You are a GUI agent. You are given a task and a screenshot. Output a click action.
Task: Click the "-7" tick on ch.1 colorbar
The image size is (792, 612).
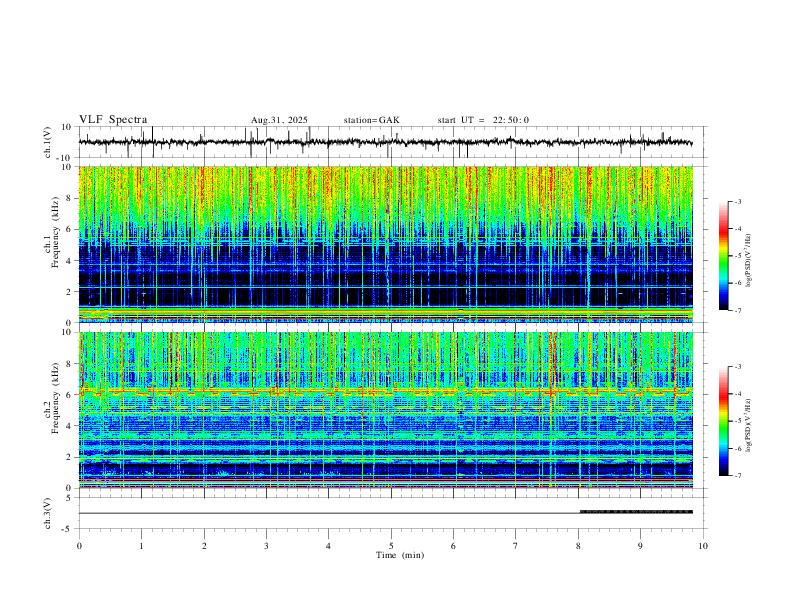coord(738,311)
